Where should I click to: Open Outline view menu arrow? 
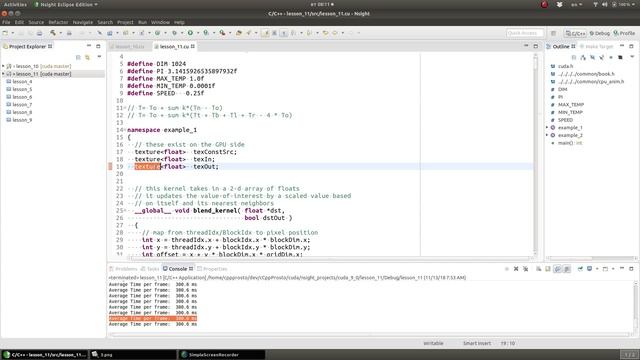pyautogui.click(x=632, y=57)
